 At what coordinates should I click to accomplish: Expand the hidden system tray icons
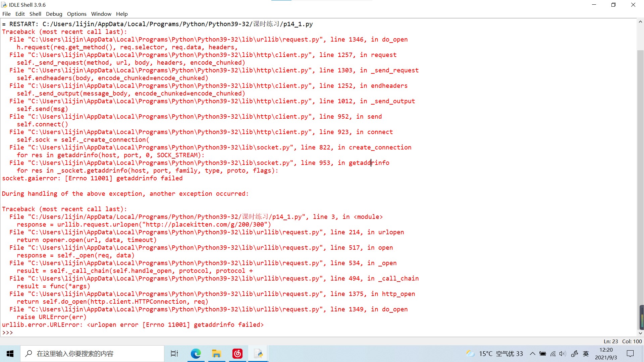(x=532, y=354)
